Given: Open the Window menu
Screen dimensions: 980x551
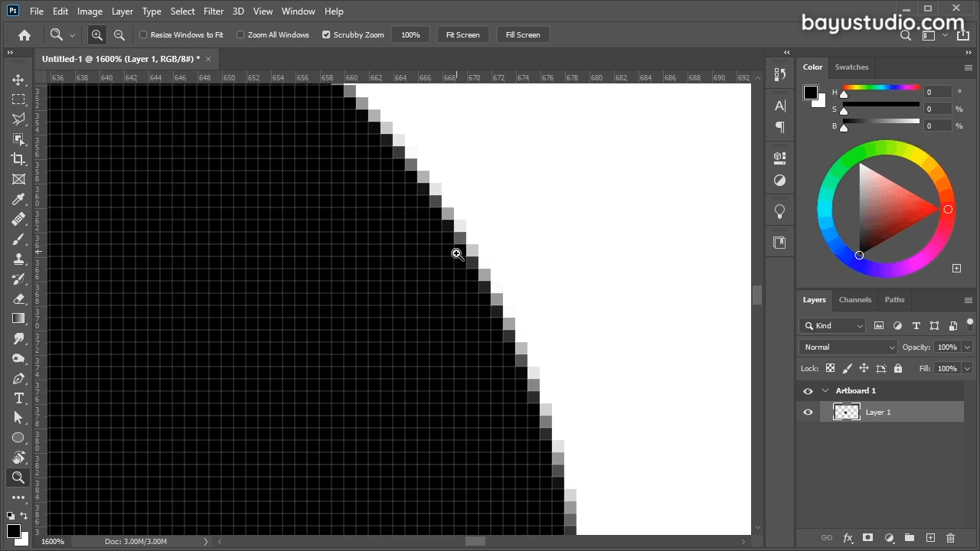Looking at the screenshot, I should (x=298, y=11).
